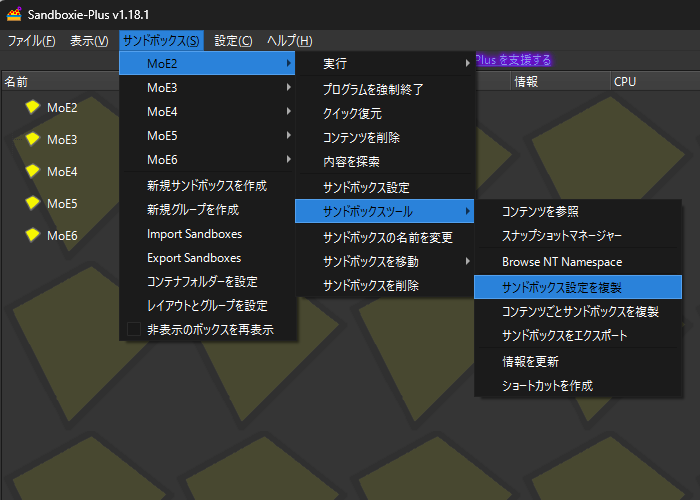The width and height of the screenshot is (700, 500).
Task: Open the 設定(C) menu
Action: point(233,41)
